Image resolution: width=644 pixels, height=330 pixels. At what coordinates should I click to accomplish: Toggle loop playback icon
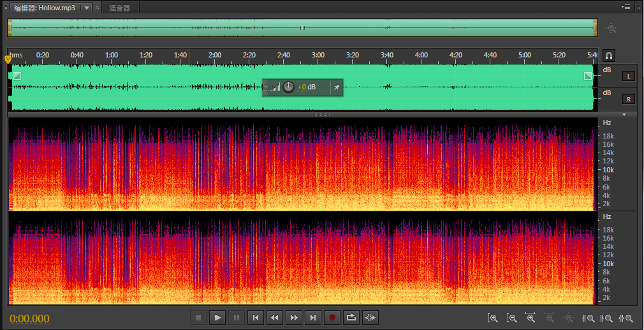(x=351, y=317)
